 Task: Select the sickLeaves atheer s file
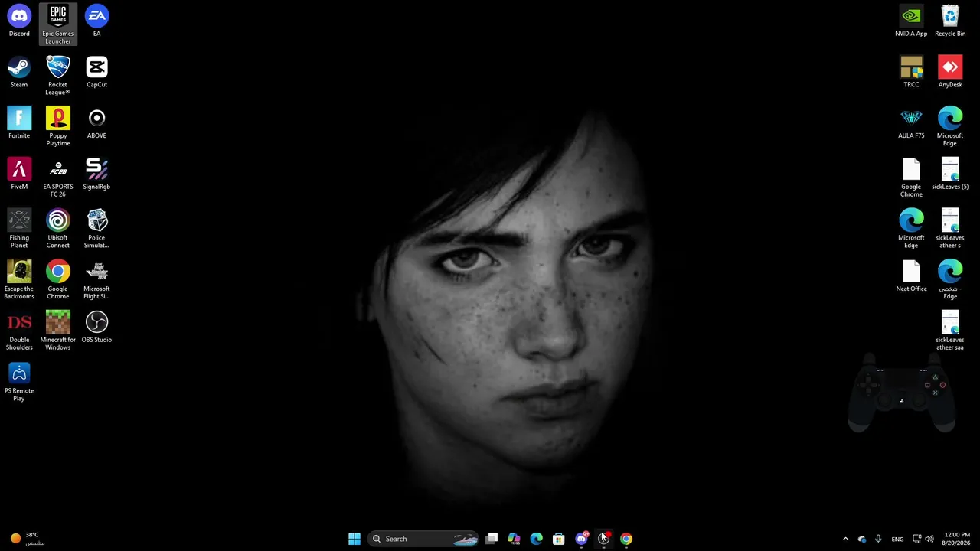click(950, 229)
